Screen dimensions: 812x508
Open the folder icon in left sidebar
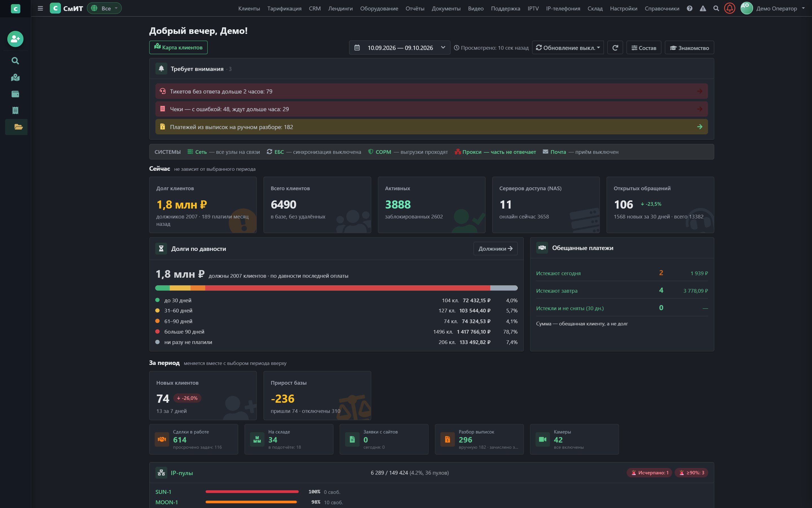pos(18,127)
